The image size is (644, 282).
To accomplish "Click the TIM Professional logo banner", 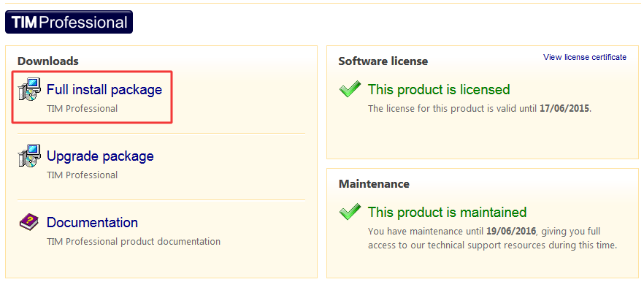I will coord(69,22).
